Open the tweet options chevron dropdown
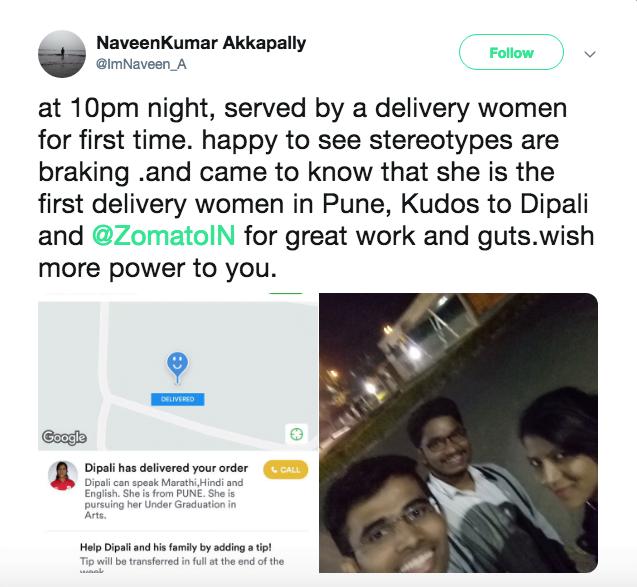 pos(589,54)
